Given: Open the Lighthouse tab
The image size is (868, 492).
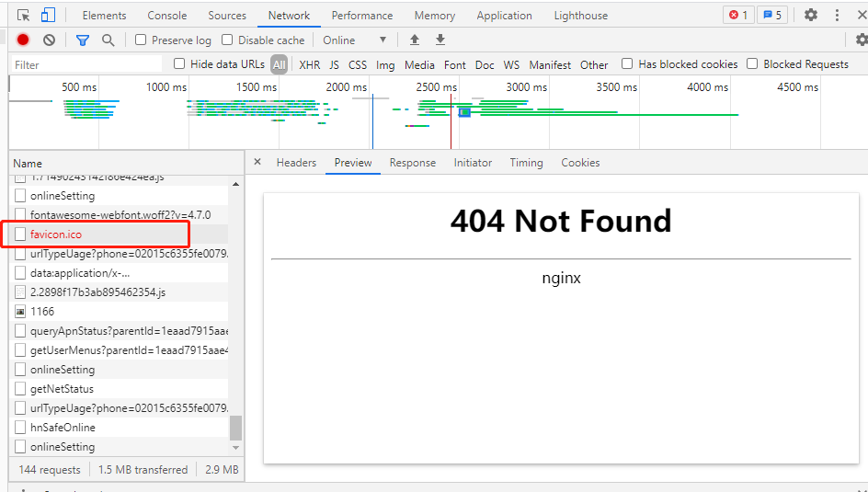Looking at the screenshot, I should [581, 16].
